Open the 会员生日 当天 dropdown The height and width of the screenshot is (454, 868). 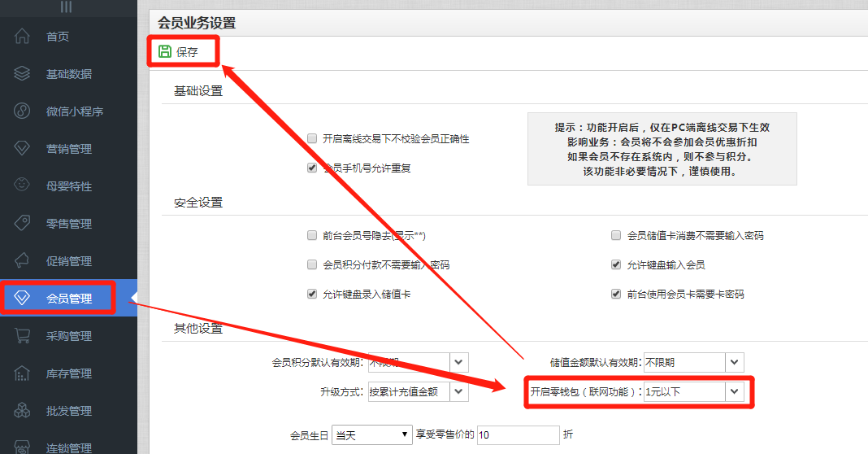(x=372, y=435)
